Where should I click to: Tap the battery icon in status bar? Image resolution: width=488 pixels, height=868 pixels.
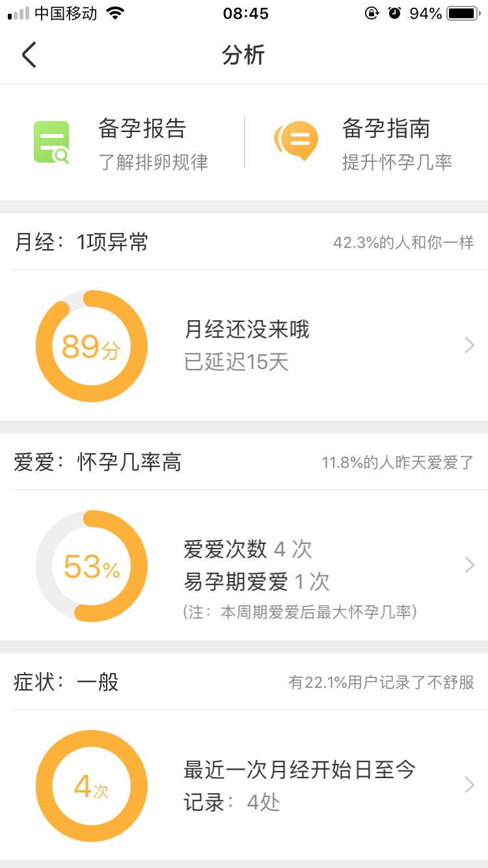[x=463, y=13]
